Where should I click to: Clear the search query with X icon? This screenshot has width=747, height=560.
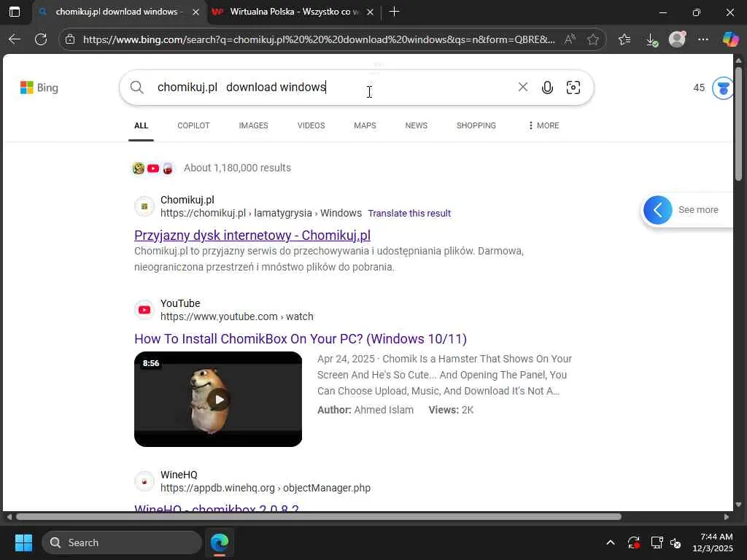coord(522,87)
